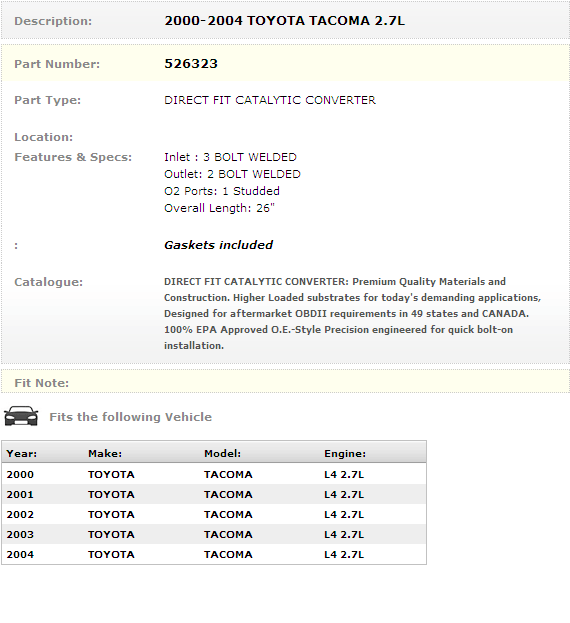This screenshot has width=570, height=623.
Task: Select the 2004 Toyota Tacoma row
Action: [x=214, y=554]
